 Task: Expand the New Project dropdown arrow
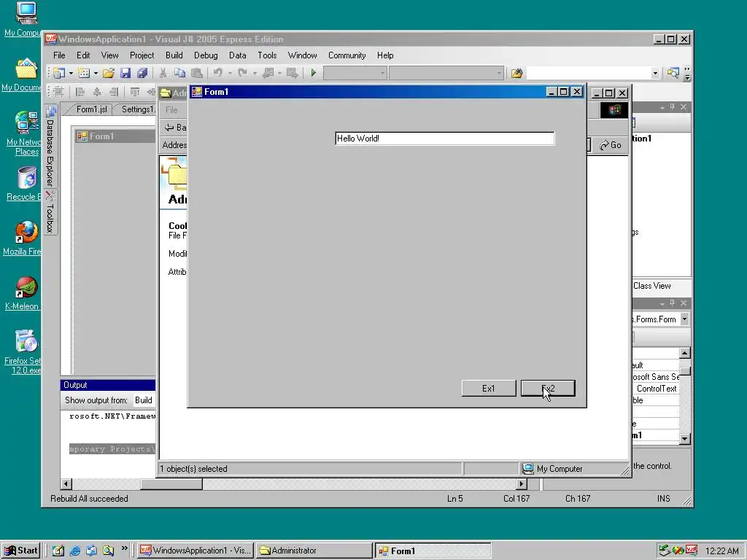71,73
